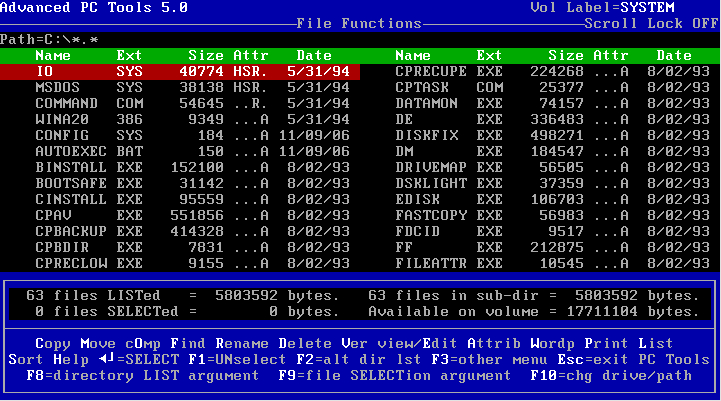Screen dimensions: 721x401
Task: Click the 63 files LISTed summary line
Action: [x=183, y=295]
